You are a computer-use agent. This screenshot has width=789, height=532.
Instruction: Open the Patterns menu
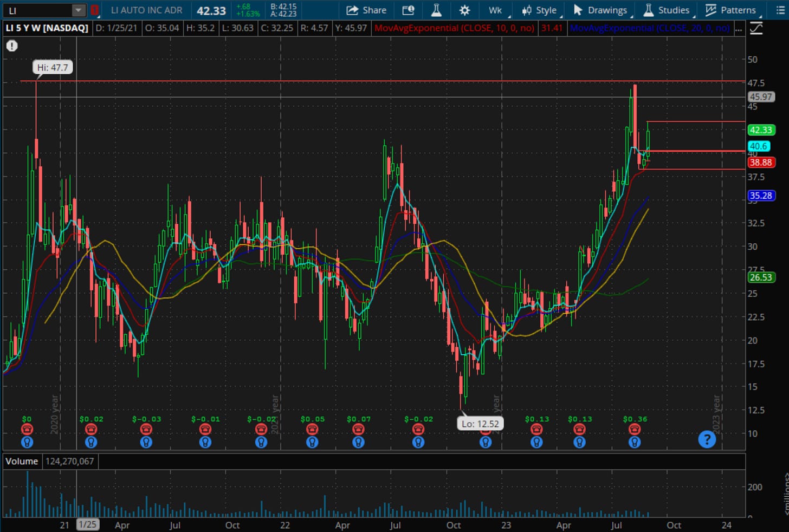tap(732, 10)
